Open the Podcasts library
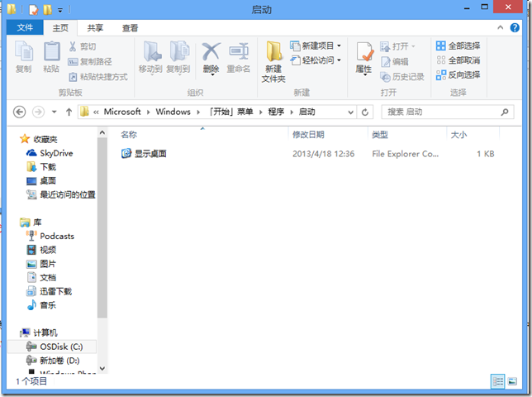Screen dimensions: 532x397 click(50, 236)
